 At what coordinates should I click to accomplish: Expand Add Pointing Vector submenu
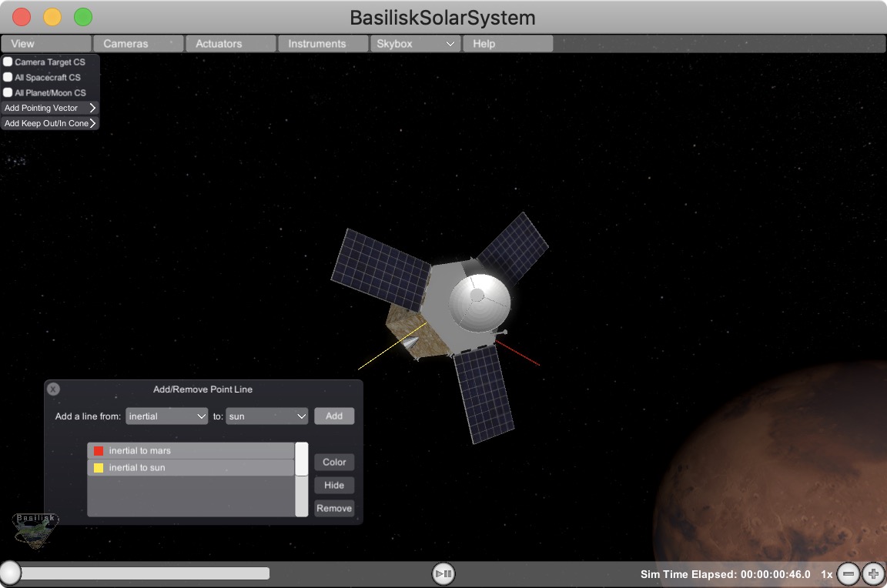50,108
